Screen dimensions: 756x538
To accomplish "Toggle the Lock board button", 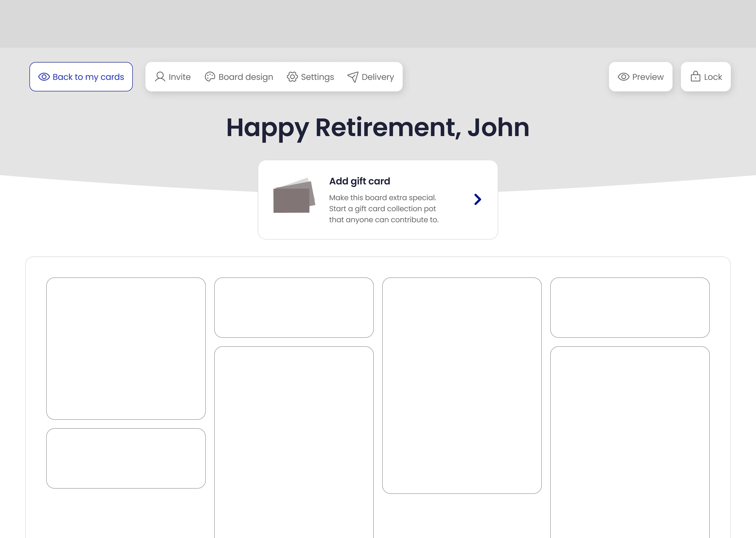I will pyautogui.click(x=706, y=77).
